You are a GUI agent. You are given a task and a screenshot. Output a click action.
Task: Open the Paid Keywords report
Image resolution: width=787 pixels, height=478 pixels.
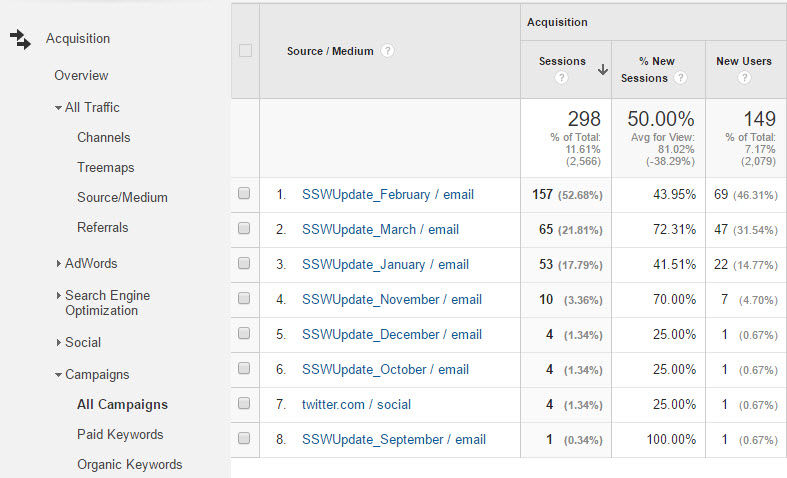pos(120,435)
